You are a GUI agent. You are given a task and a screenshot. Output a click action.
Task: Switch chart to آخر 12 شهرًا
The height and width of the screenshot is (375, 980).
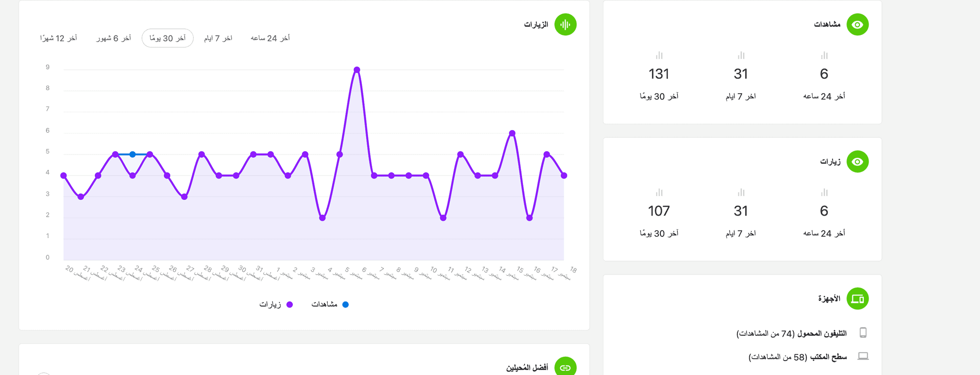click(x=58, y=38)
